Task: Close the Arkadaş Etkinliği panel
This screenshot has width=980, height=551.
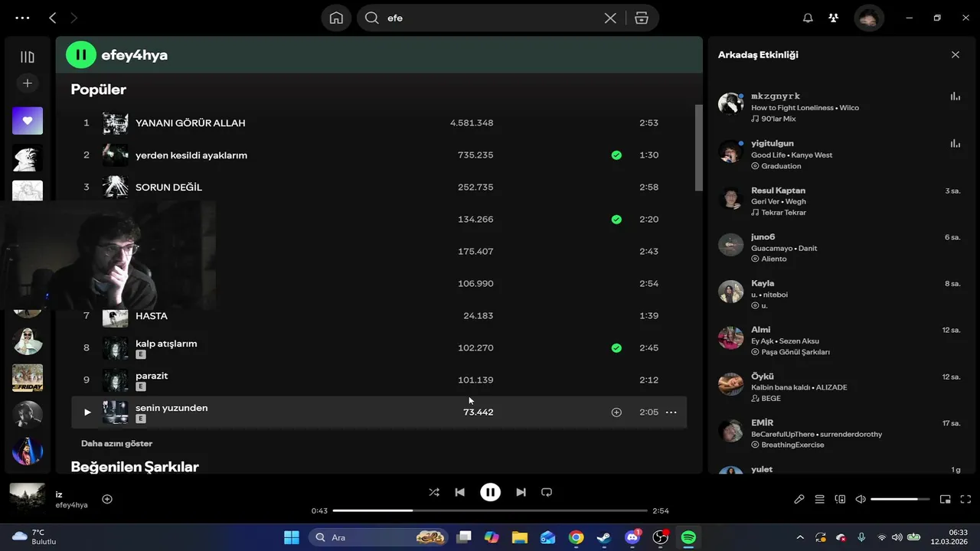Action: coord(955,54)
